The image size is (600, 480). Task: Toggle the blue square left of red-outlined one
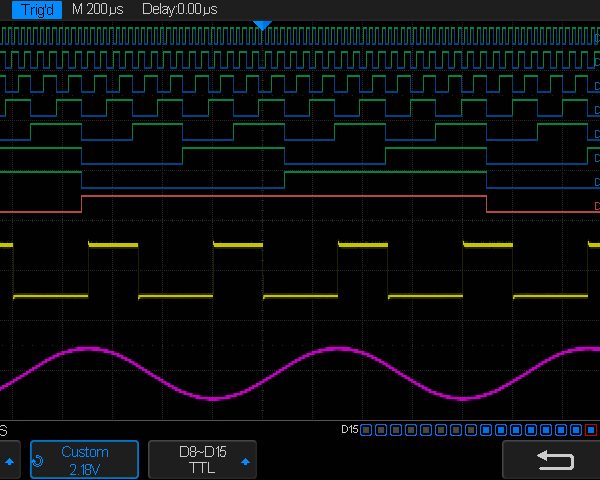[576, 430]
